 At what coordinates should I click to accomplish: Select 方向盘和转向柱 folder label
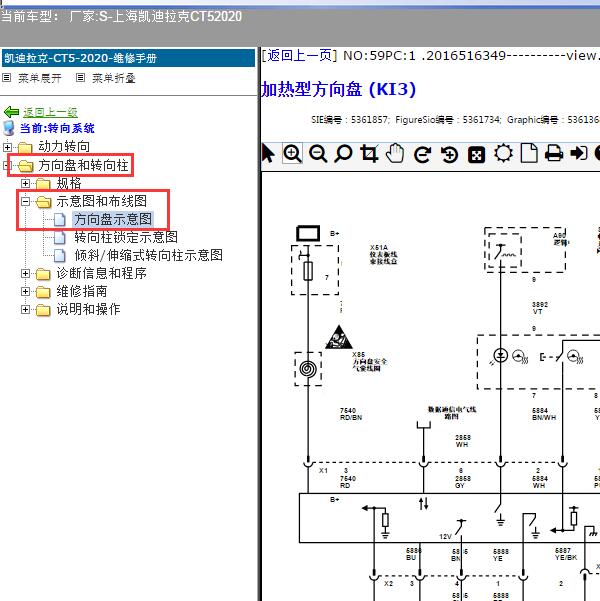pyautogui.click(x=83, y=165)
